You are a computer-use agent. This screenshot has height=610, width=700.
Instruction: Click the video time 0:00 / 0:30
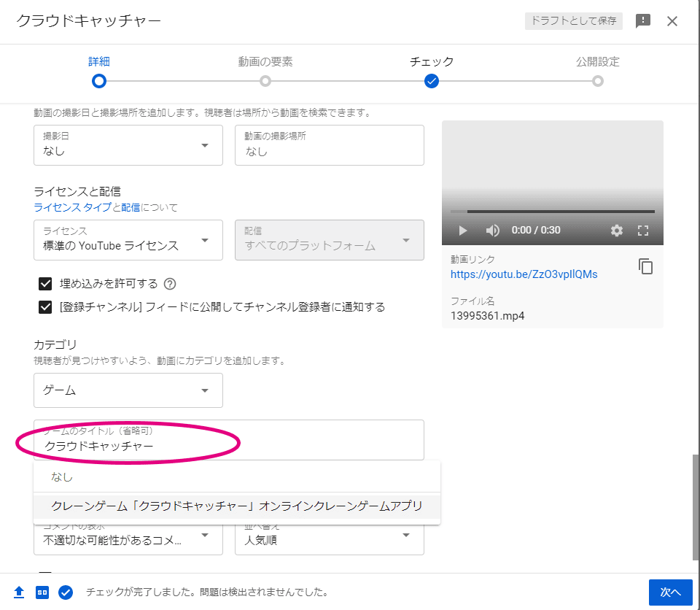tap(536, 230)
